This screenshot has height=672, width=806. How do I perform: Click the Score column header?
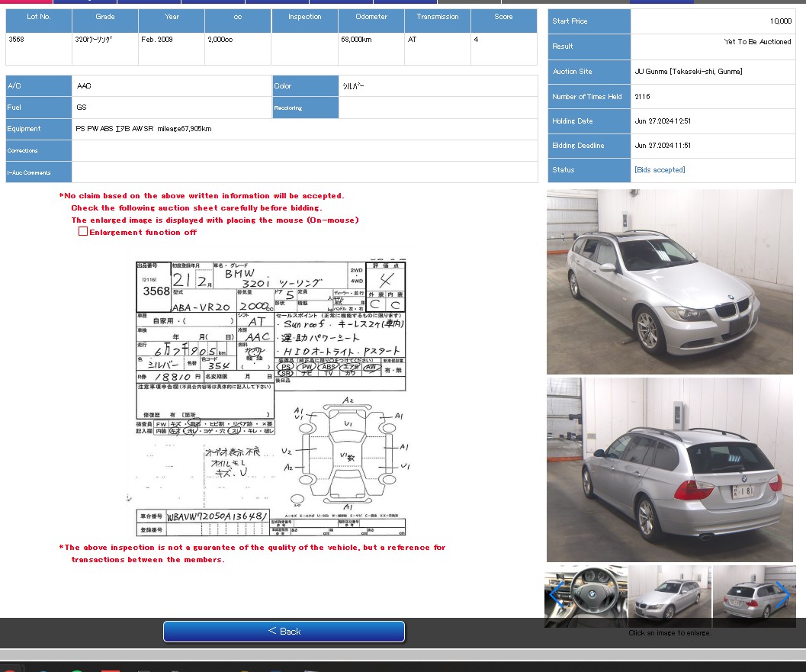click(x=503, y=17)
